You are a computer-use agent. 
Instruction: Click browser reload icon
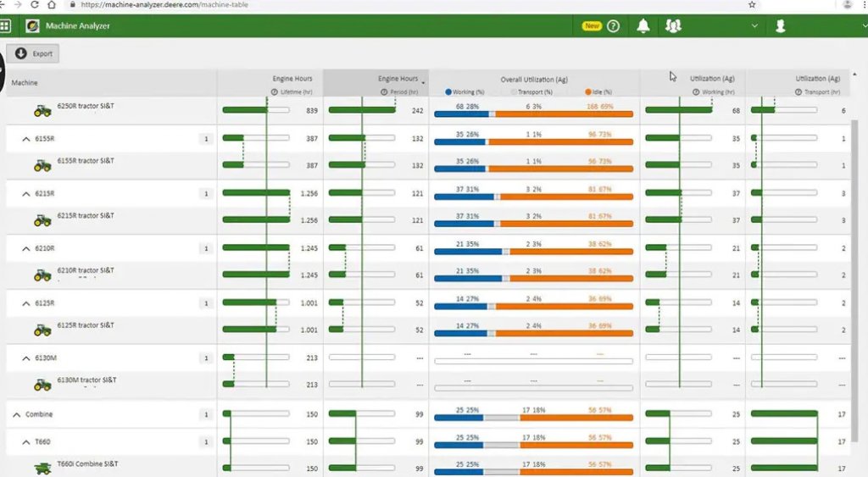point(34,4)
